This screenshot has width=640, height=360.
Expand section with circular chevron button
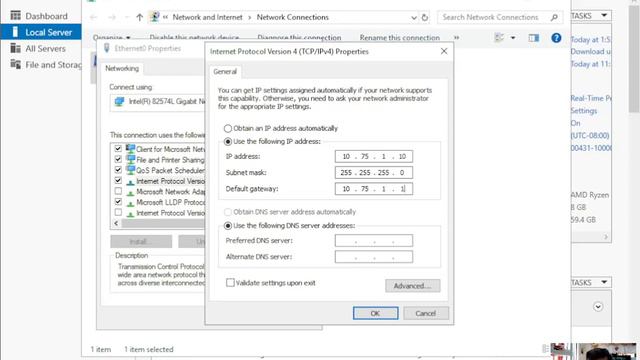(598, 307)
